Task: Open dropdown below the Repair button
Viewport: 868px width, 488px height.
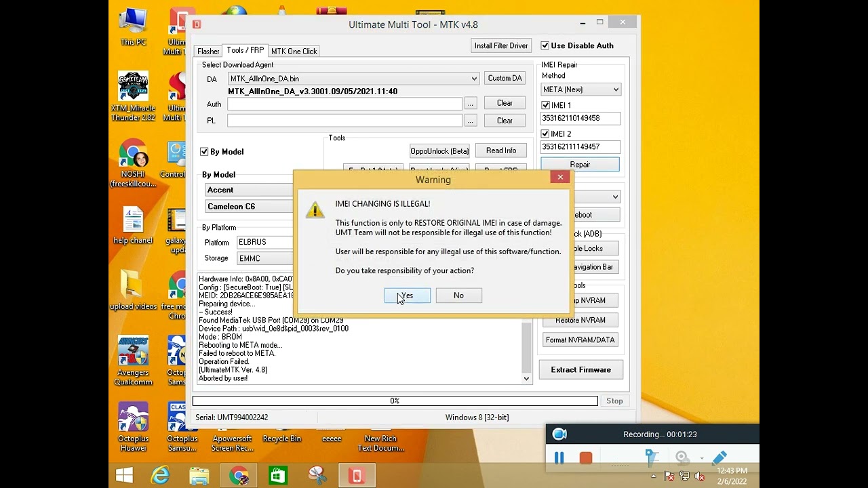Action: (615, 197)
